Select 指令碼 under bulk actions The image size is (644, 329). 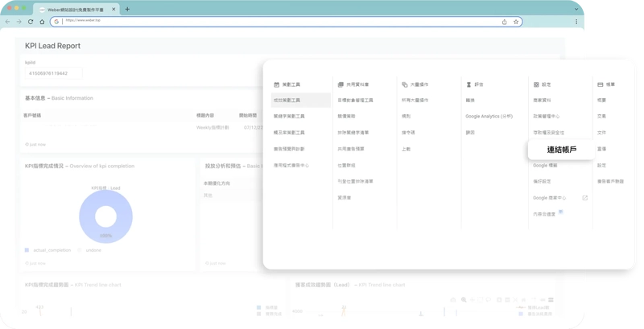(x=408, y=133)
